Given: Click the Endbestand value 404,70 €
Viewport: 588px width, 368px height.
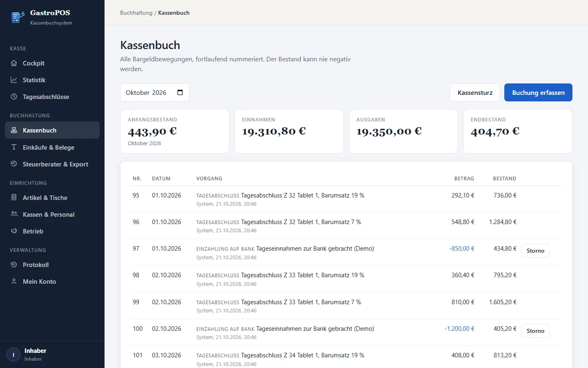Looking at the screenshot, I should 495,131.
